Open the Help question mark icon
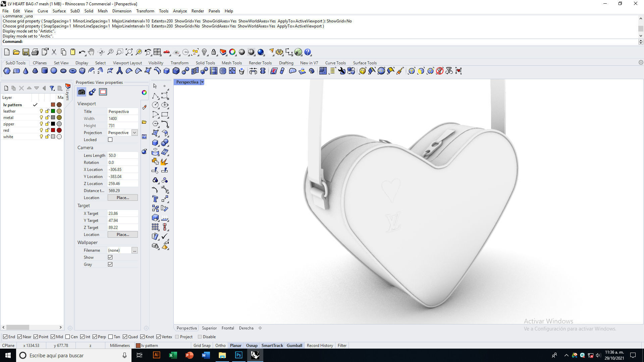The image size is (644, 362). pyautogui.click(x=308, y=52)
